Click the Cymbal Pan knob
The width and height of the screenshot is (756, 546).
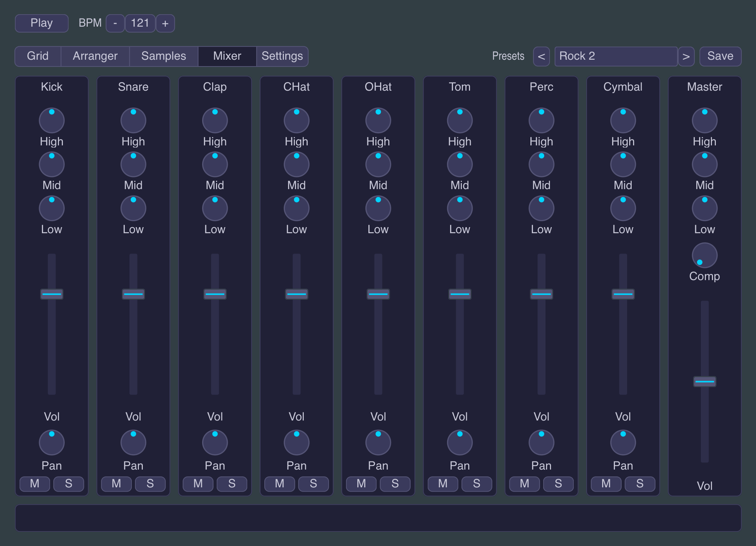click(x=623, y=443)
